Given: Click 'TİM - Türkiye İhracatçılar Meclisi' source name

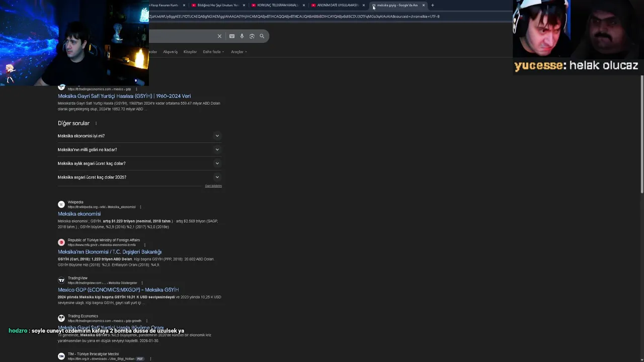Looking at the screenshot, I should click(x=93, y=354).
